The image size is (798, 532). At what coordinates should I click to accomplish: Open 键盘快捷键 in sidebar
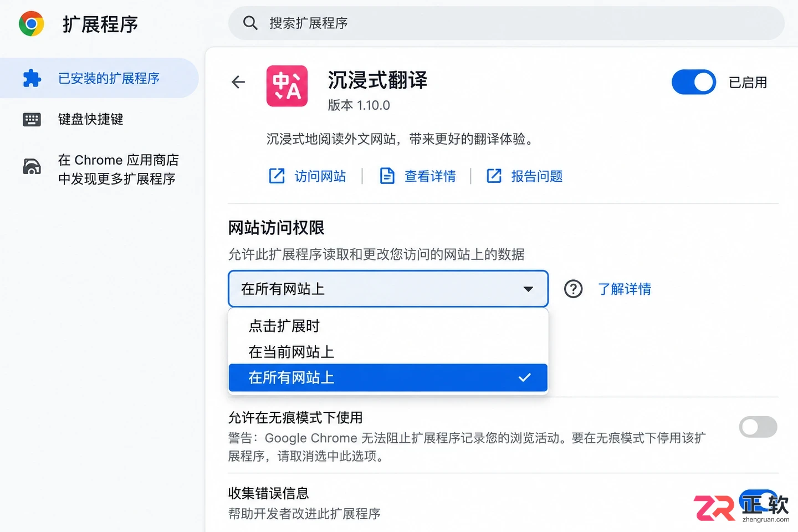point(91,119)
